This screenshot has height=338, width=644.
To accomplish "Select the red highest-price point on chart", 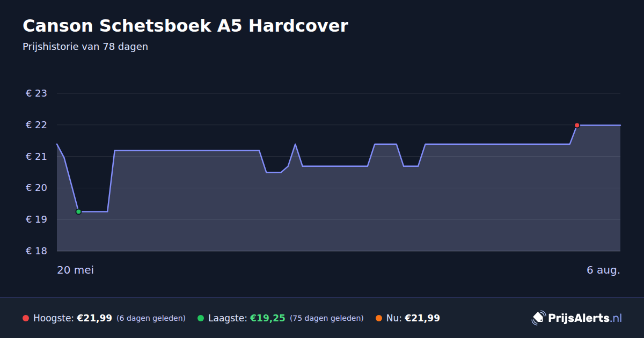I will coord(577,125).
